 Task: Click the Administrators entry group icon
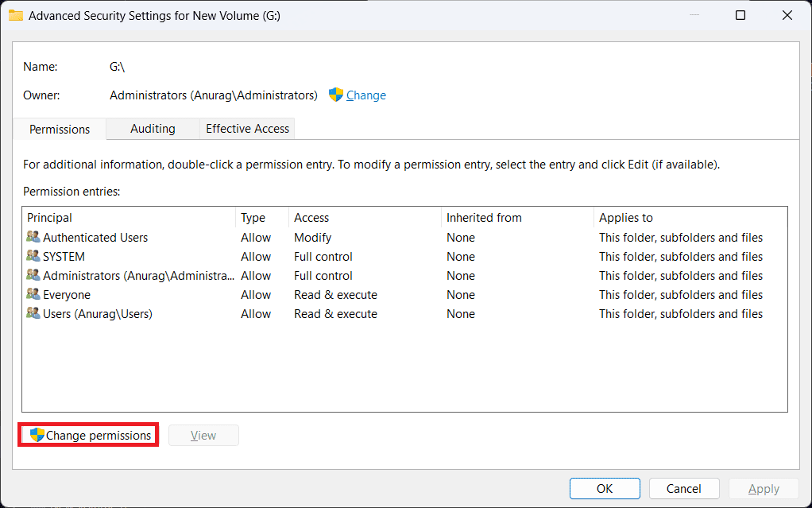point(33,275)
